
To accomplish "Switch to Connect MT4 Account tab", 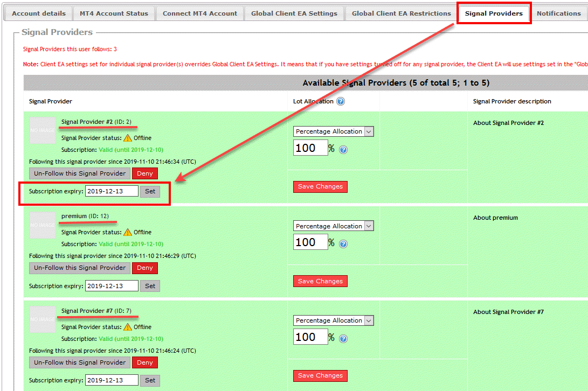I will tap(199, 13).
